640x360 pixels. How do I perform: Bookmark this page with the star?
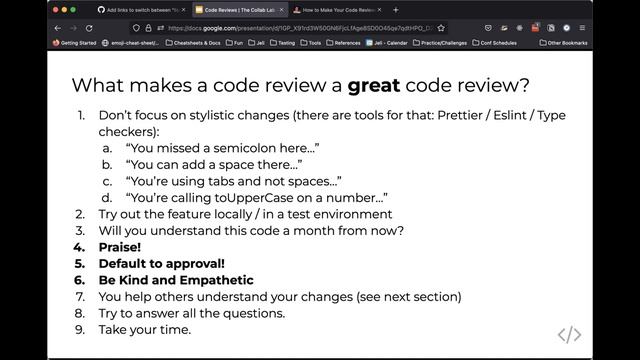point(441,28)
